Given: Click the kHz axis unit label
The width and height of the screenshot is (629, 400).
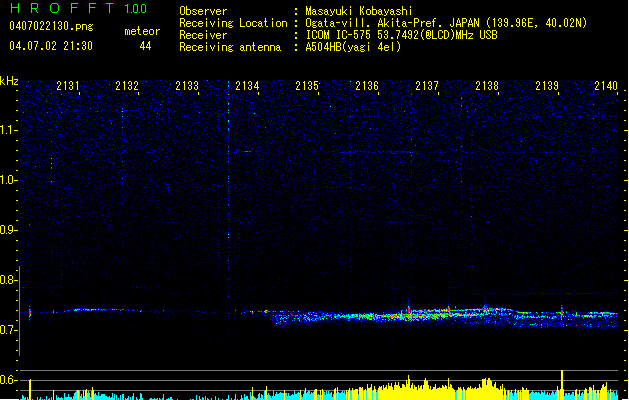Looking at the screenshot, I should click(x=9, y=81).
